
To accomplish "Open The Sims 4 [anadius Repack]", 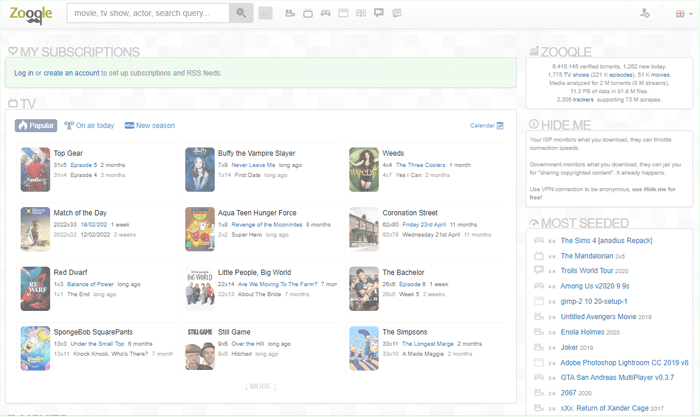I will tap(606, 241).
